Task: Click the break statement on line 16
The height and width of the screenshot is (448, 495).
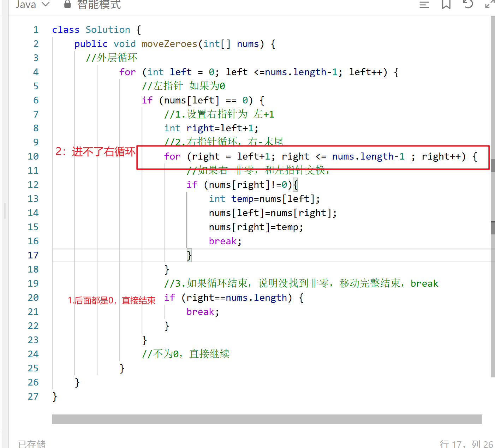Action: pyautogui.click(x=223, y=241)
